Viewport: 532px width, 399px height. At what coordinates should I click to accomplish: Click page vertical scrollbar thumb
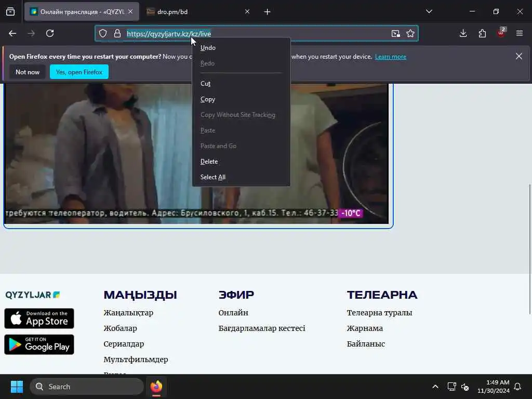click(530, 249)
